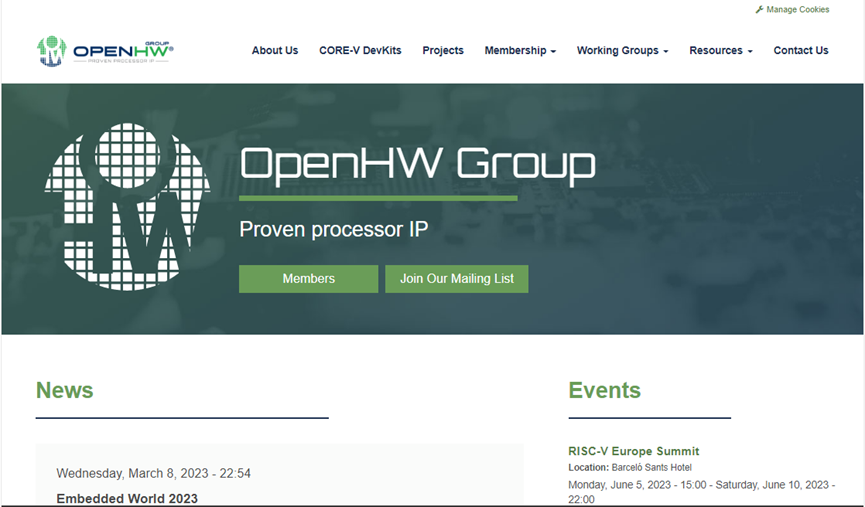Expand the Membership dropdown
Screen dimensions: 865x507
(x=520, y=50)
